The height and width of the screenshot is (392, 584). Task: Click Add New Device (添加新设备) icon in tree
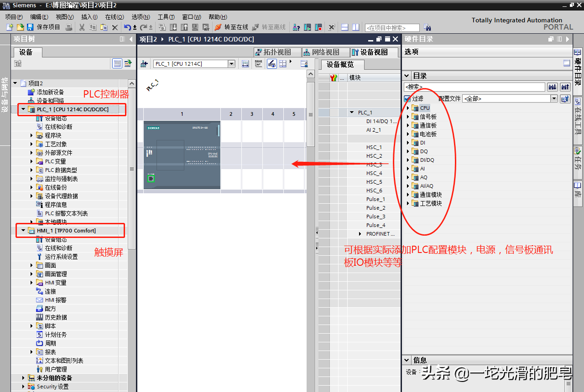click(x=31, y=92)
